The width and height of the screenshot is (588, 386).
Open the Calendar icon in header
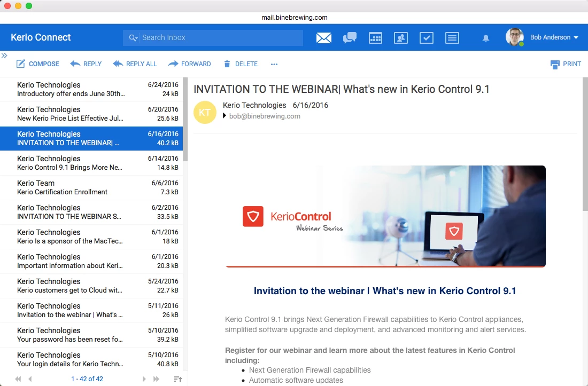(x=375, y=38)
